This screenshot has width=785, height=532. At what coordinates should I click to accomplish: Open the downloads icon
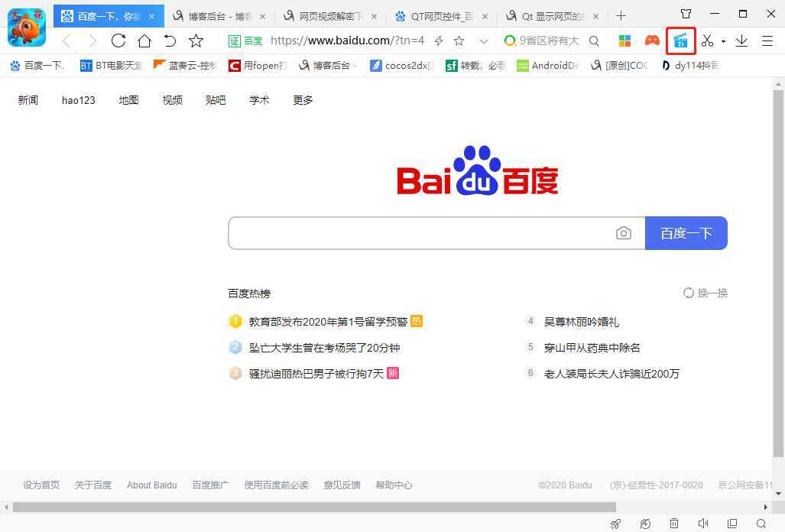[741, 41]
